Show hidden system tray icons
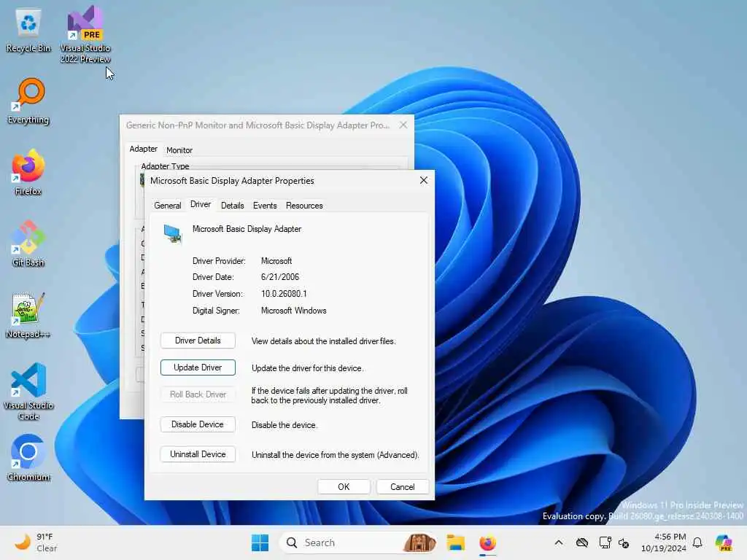The image size is (747, 560). [559, 542]
